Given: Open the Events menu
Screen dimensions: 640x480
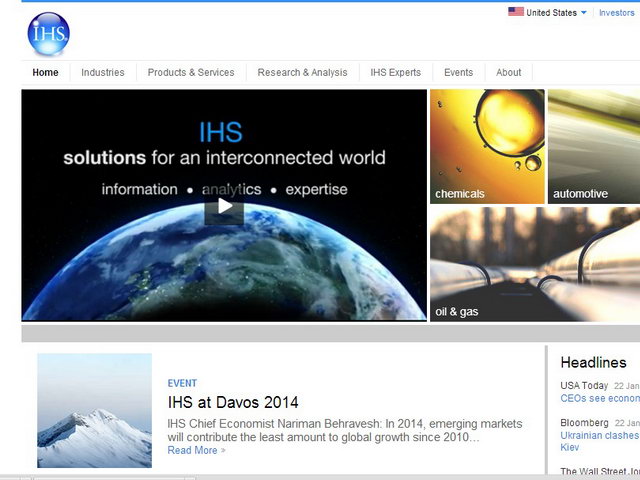Looking at the screenshot, I should [x=459, y=73].
